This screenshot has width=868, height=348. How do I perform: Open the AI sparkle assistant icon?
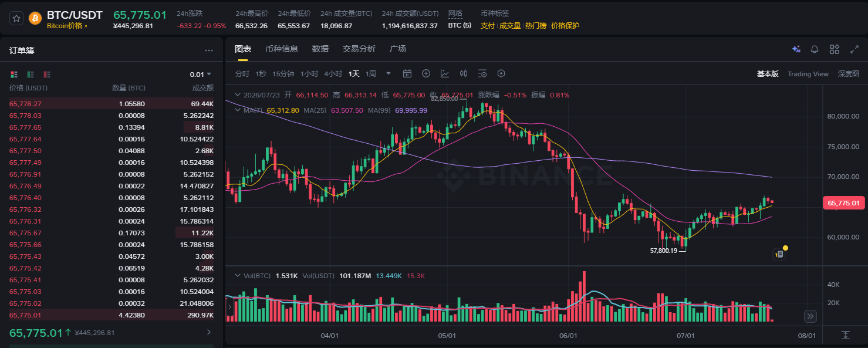click(x=796, y=49)
